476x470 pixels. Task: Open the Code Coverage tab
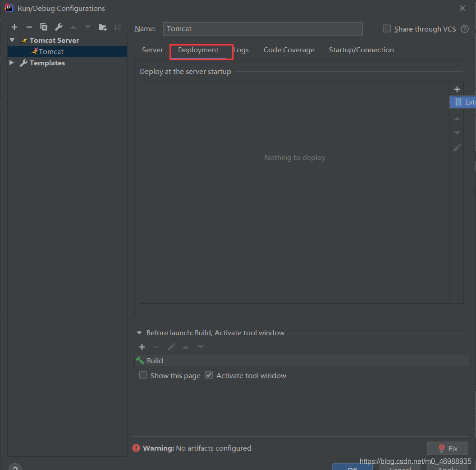[x=289, y=50]
